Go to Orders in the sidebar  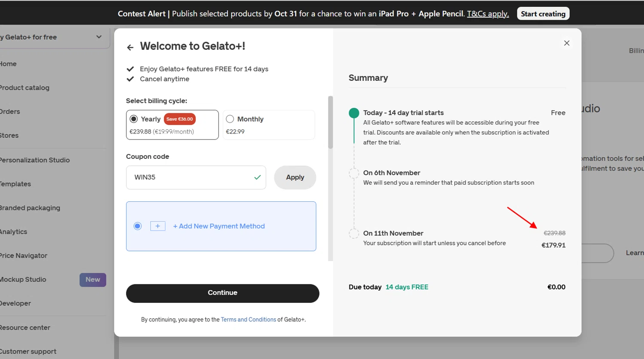(x=10, y=112)
